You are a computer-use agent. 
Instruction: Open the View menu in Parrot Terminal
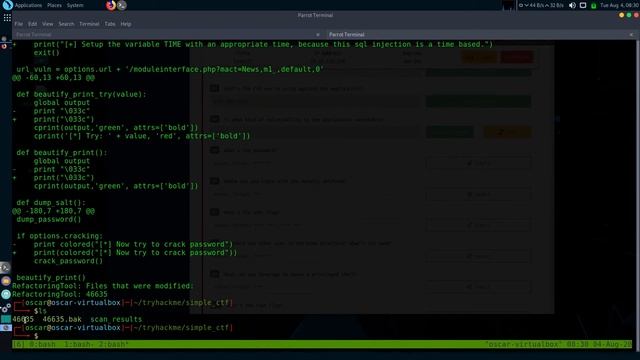(x=47, y=24)
